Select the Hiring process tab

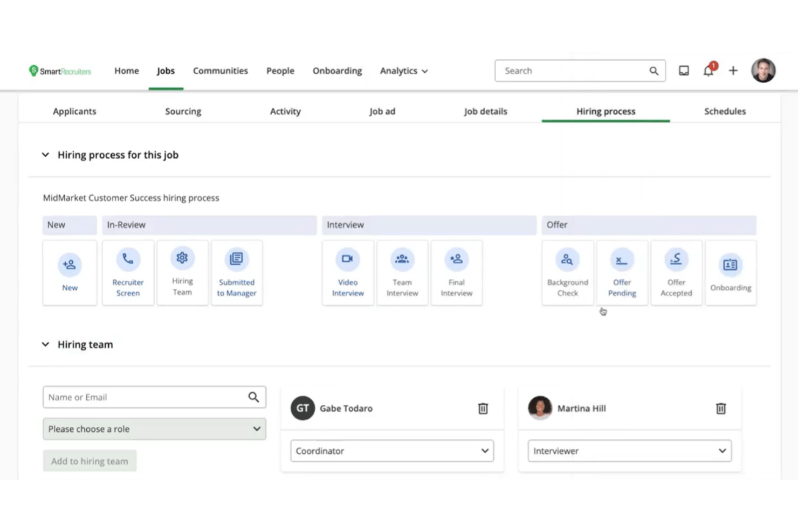(x=606, y=111)
